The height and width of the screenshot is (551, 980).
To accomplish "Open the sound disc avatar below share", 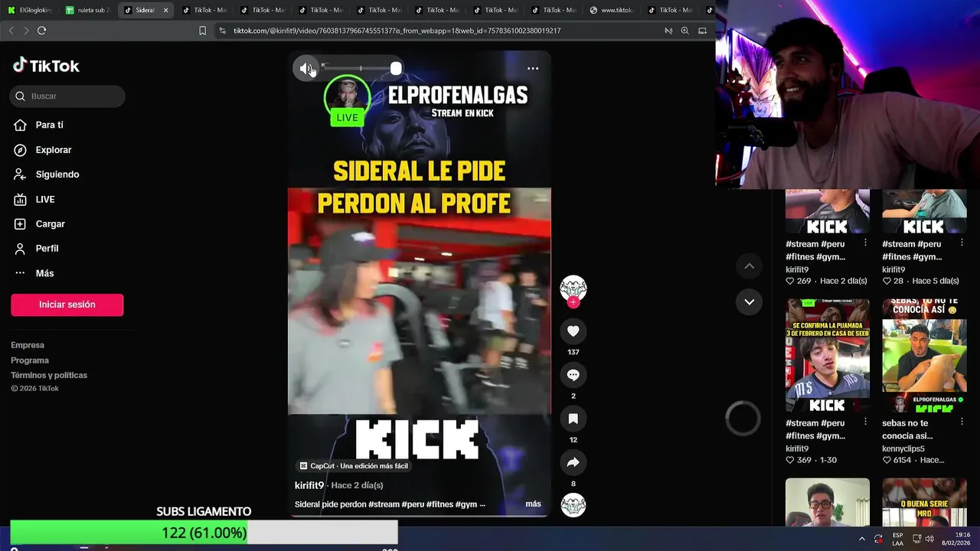I will [573, 505].
